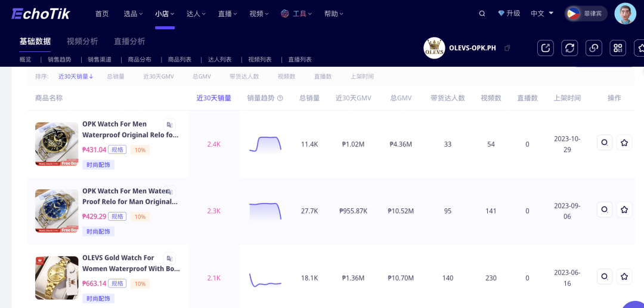Favorite the first OPK Watch product star
644x308 pixels.
[x=624, y=143]
